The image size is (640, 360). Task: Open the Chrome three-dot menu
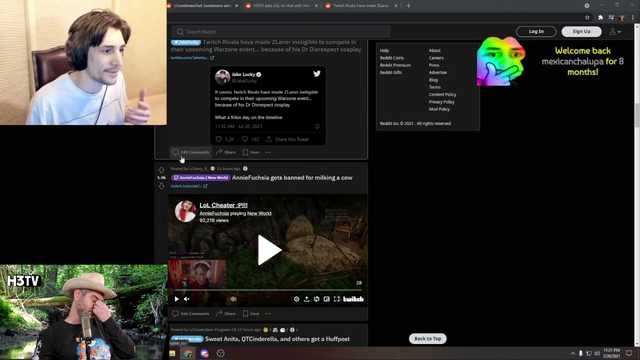click(x=633, y=17)
